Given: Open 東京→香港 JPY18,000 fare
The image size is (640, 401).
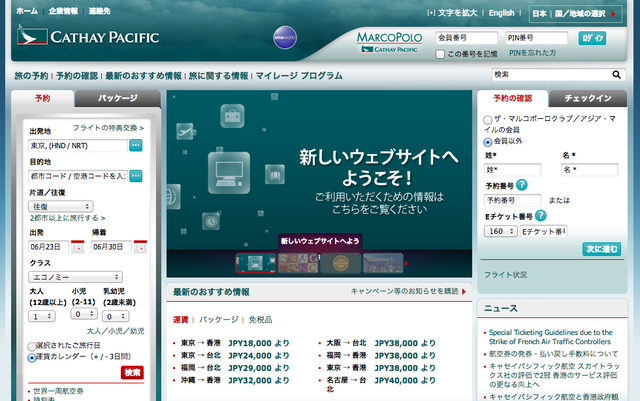Looking at the screenshot, I should (235, 343).
